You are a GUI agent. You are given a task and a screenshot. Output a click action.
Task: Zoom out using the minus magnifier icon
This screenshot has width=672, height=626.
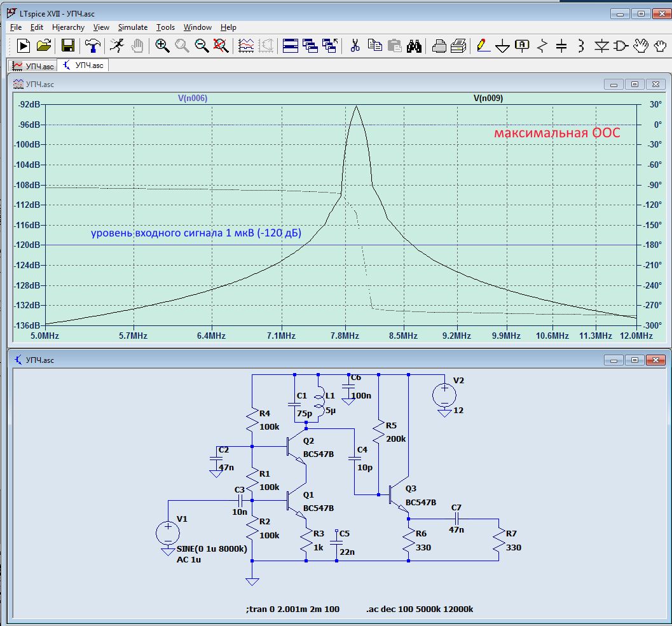(202, 45)
